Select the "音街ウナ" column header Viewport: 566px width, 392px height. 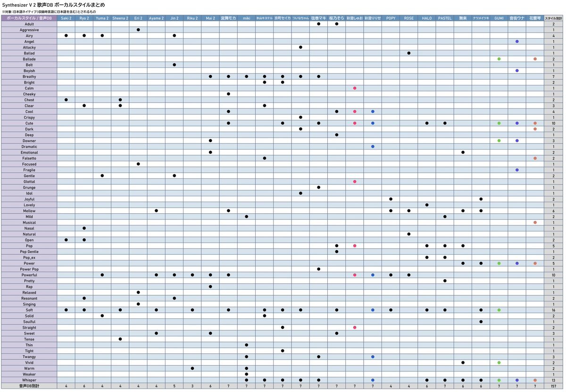[517, 18]
